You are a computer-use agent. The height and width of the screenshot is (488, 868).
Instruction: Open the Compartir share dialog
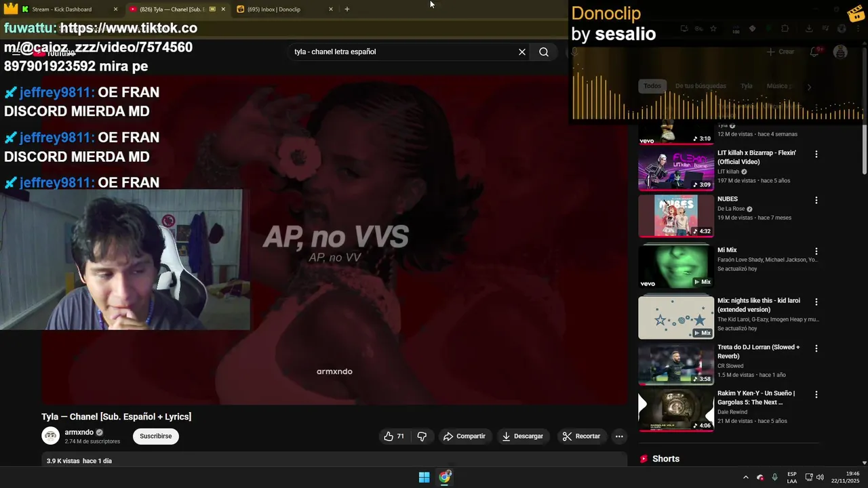point(465,436)
